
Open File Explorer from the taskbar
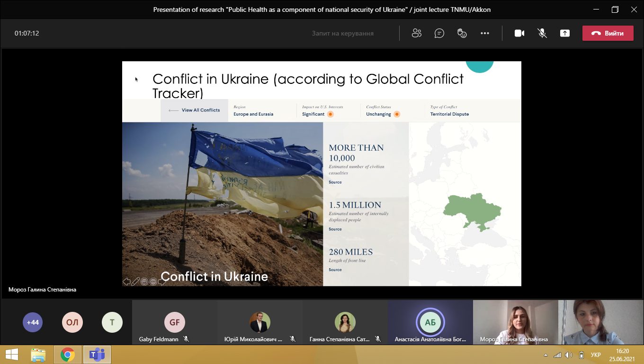[38, 355]
